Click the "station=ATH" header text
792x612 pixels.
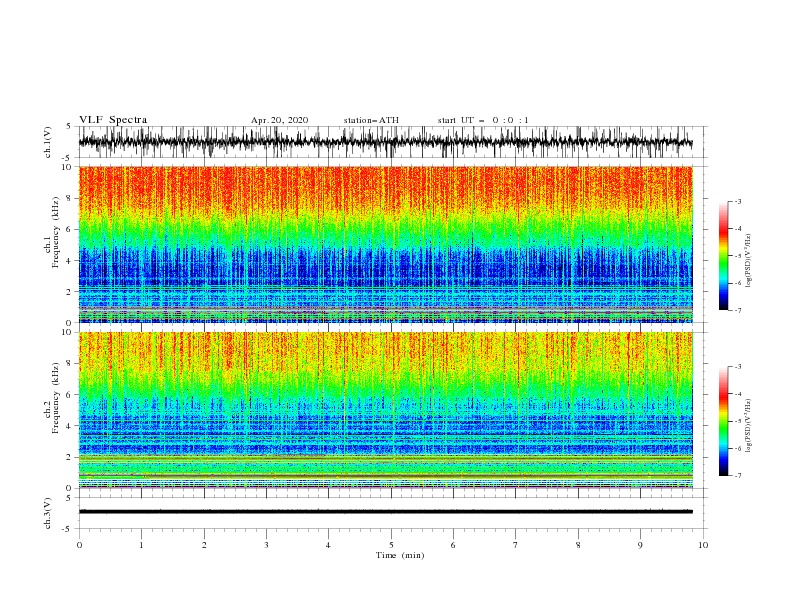click(x=371, y=120)
